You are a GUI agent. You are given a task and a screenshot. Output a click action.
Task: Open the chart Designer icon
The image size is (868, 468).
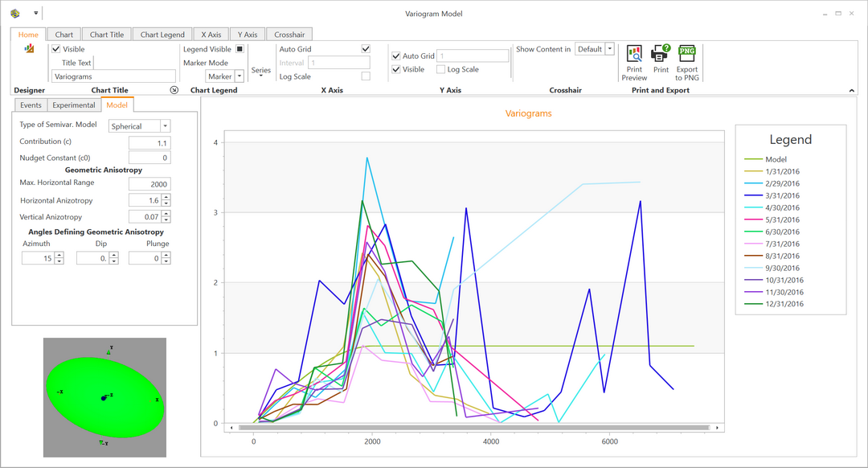(x=30, y=49)
